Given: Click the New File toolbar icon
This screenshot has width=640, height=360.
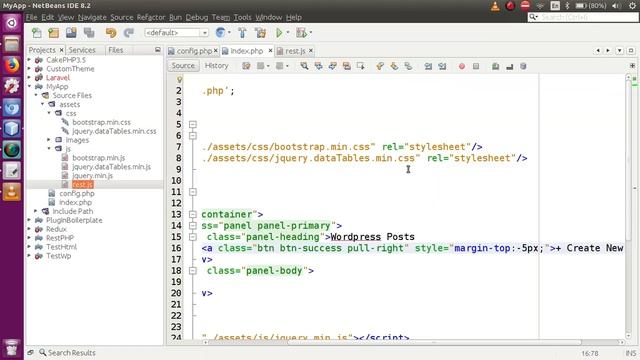Looking at the screenshot, I should [37, 33].
